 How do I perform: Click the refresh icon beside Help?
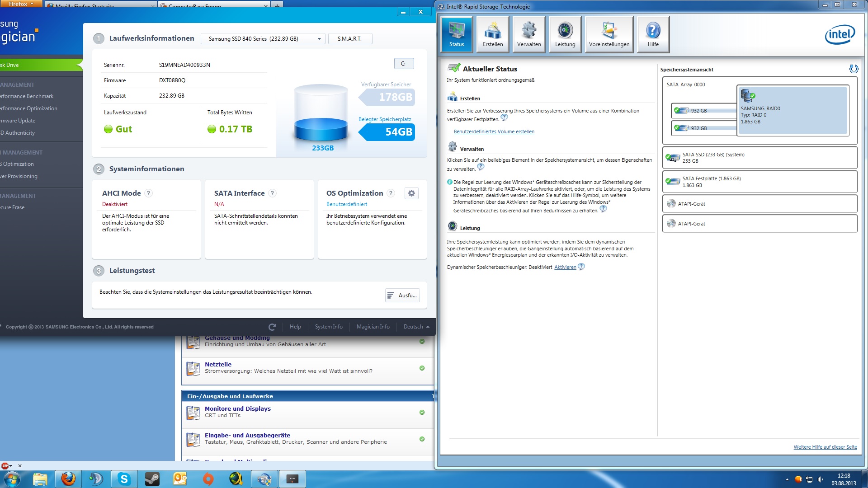point(272,327)
